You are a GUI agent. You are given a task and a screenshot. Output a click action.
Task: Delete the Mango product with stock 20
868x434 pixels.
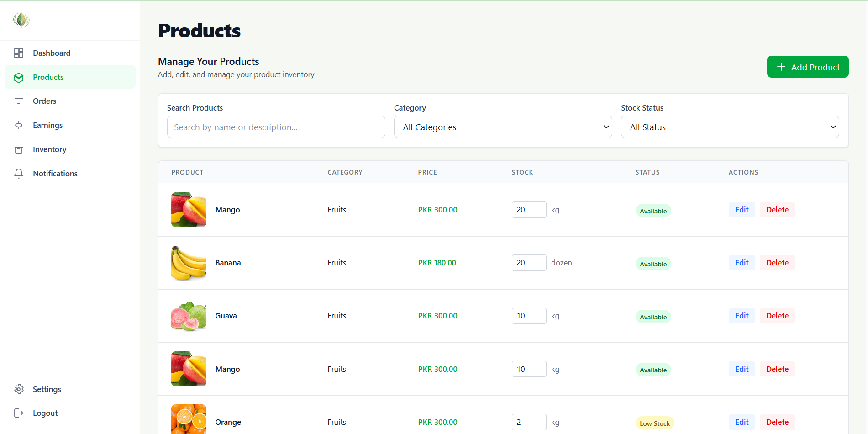tap(777, 210)
